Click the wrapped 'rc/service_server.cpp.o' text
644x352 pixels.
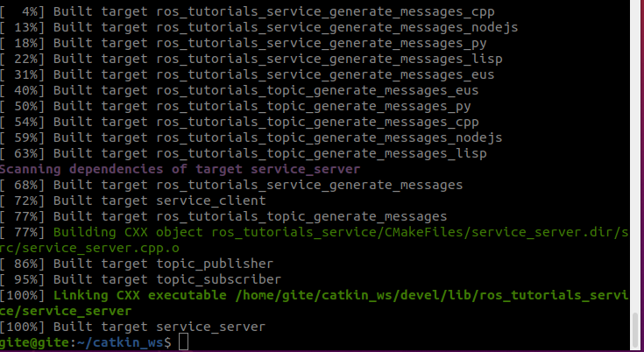tap(89, 248)
